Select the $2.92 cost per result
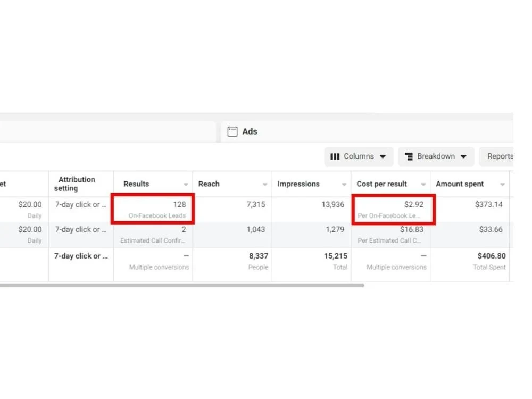 pos(414,204)
